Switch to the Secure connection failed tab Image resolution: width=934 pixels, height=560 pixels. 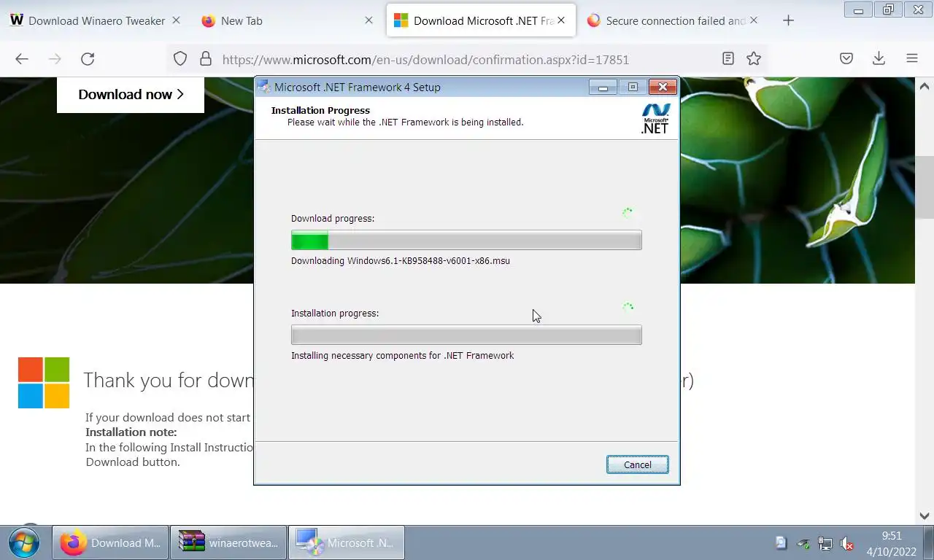pos(674,20)
